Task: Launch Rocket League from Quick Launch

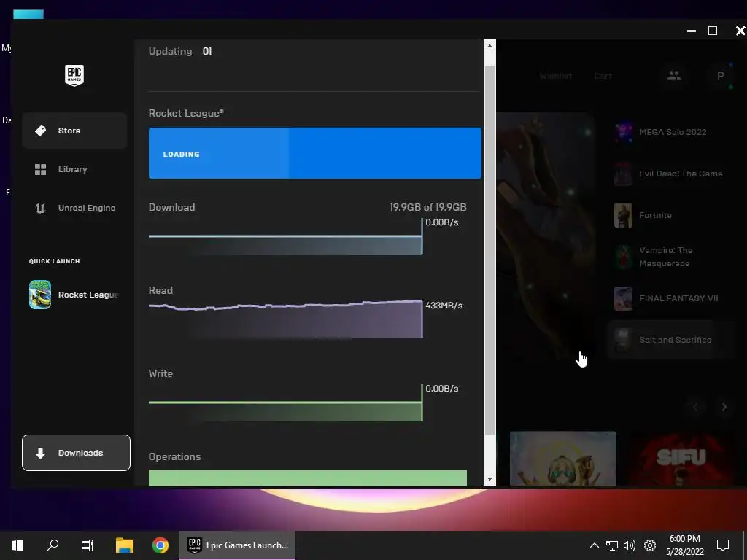Action: [74, 295]
